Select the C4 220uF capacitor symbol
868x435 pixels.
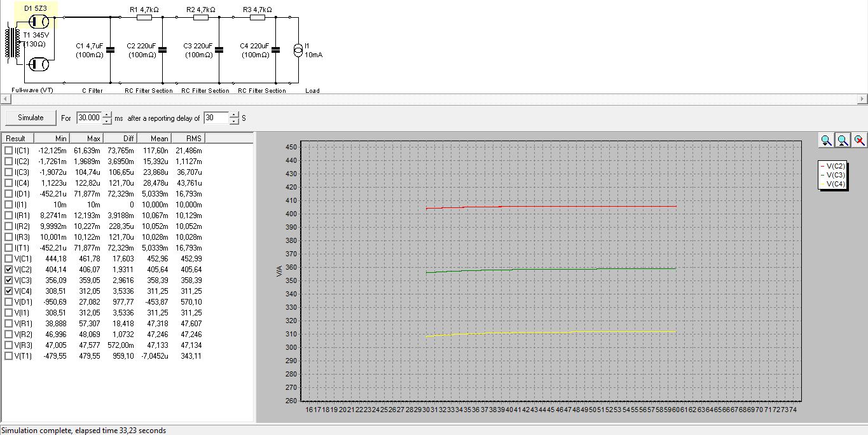pos(276,50)
